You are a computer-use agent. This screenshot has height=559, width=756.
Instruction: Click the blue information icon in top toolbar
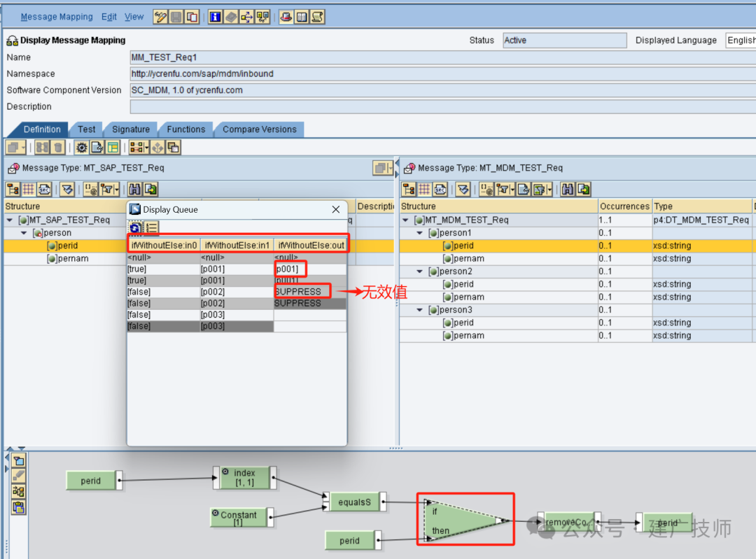coord(215,17)
